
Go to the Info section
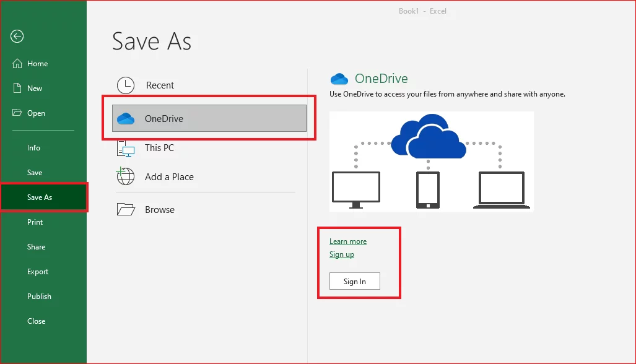tap(34, 147)
